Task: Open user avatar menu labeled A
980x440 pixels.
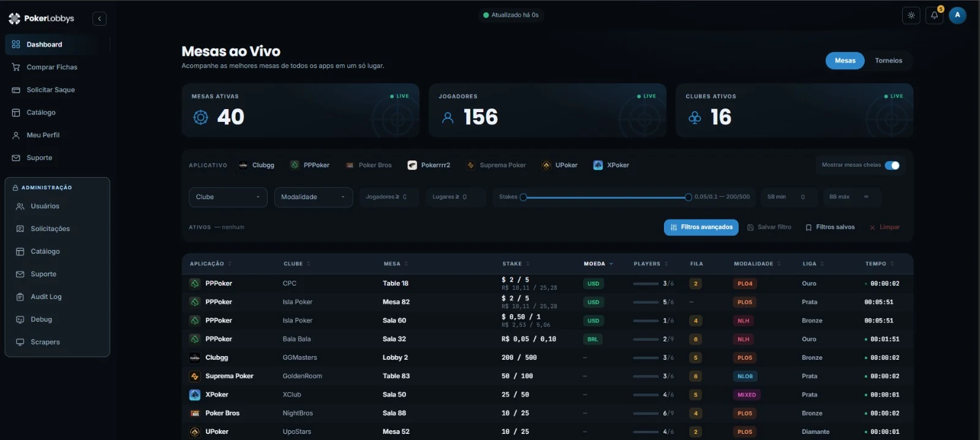Action: [x=957, y=15]
